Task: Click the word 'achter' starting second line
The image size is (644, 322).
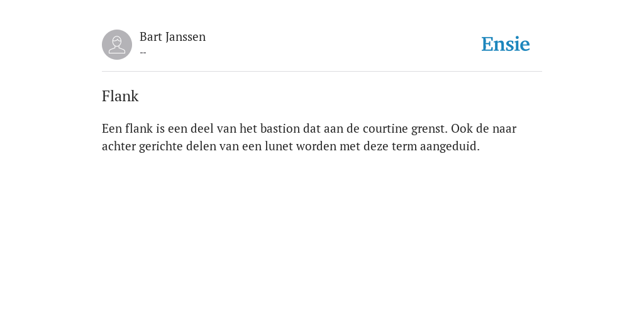Action: click(119, 146)
